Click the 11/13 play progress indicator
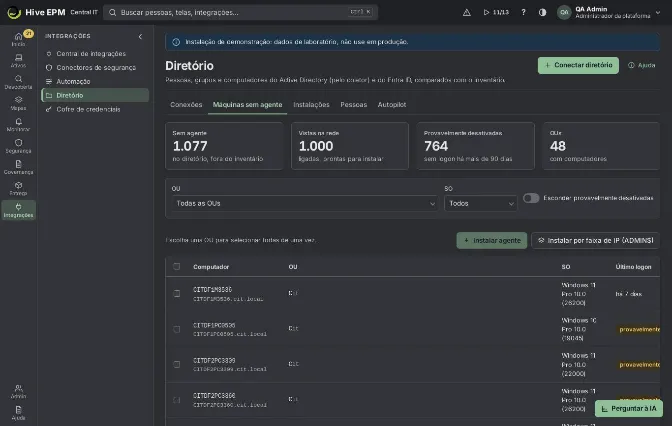Viewport: 672px width, 426px height. tap(496, 12)
